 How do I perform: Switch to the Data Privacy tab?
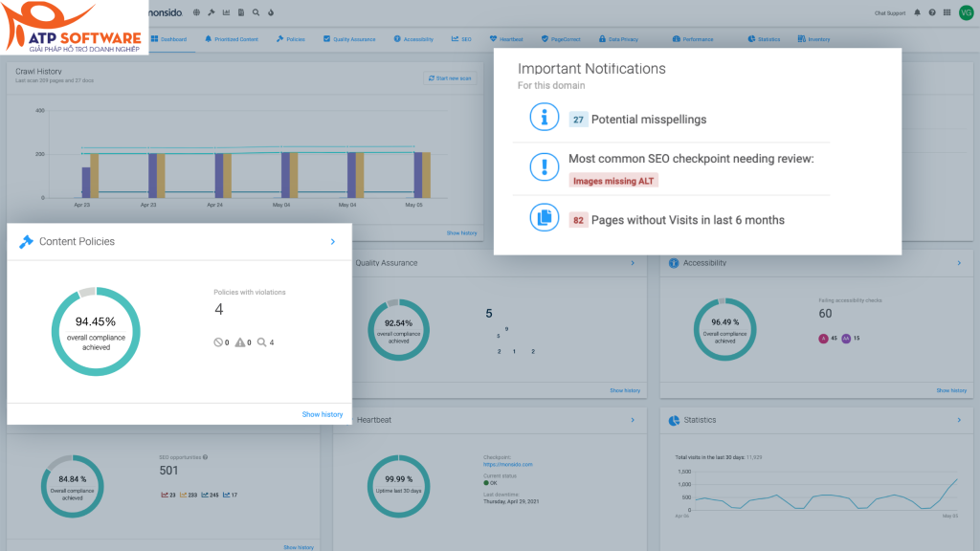pos(618,38)
